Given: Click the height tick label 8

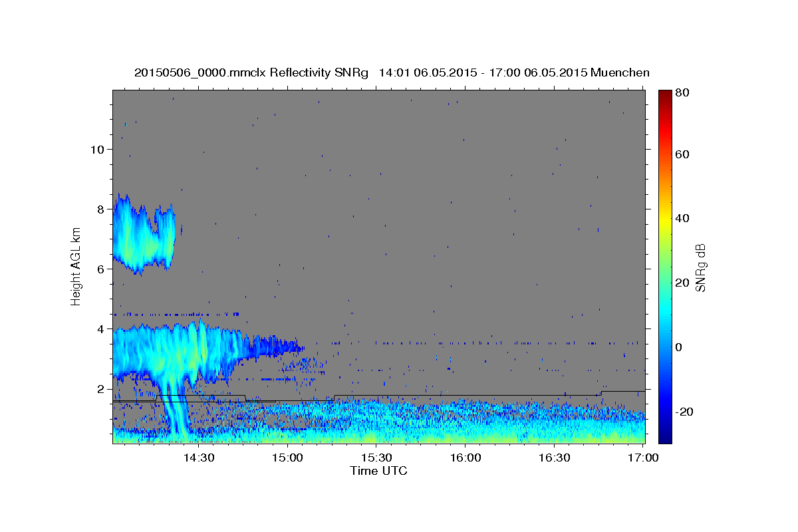Looking at the screenshot, I should [102, 209].
